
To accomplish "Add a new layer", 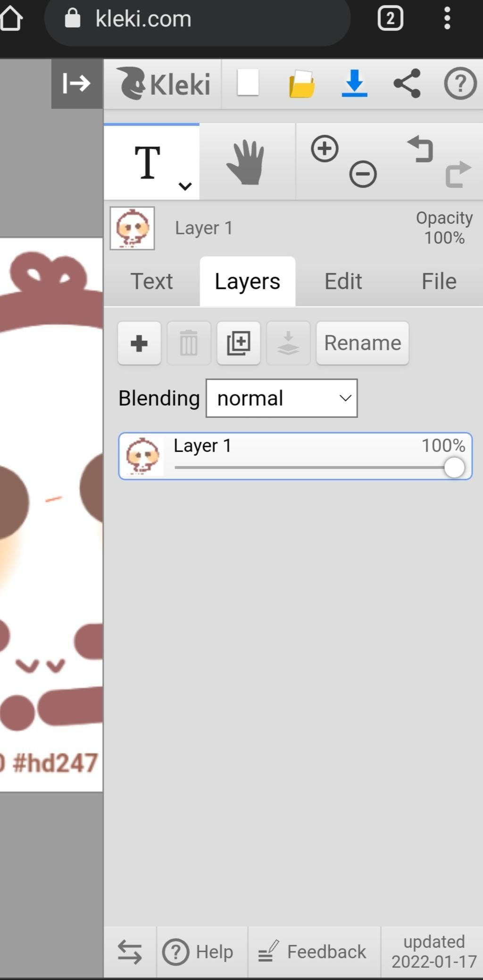I will click(x=139, y=343).
